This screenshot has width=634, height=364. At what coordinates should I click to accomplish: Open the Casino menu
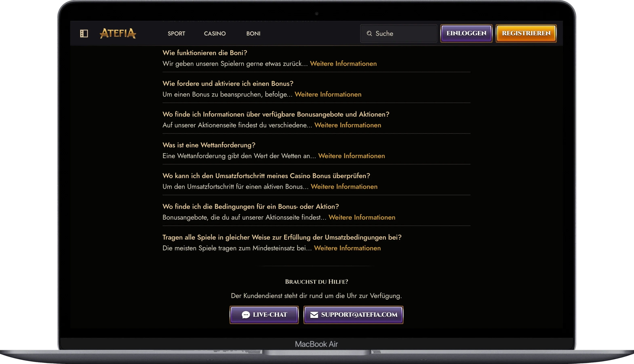click(x=215, y=33)
